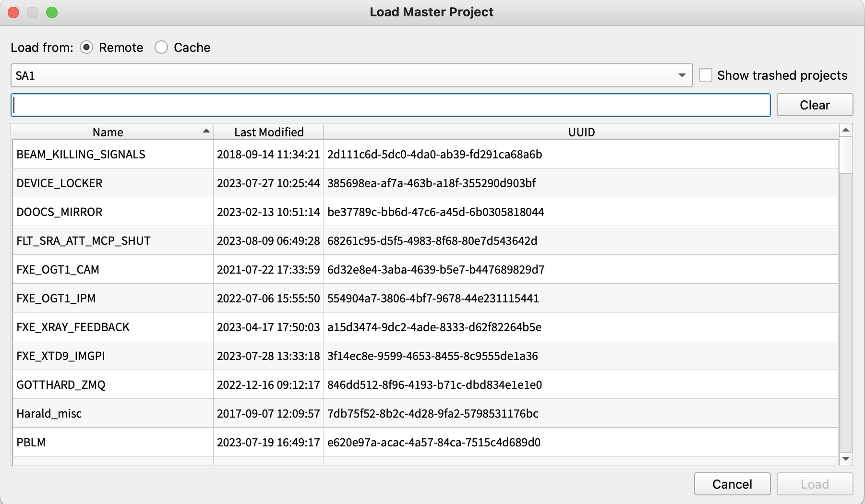The width and height of the screenshot is (865, 504).
Task: Click date 2021-07-22 17:33:59 cell
Action: point(268,269)
